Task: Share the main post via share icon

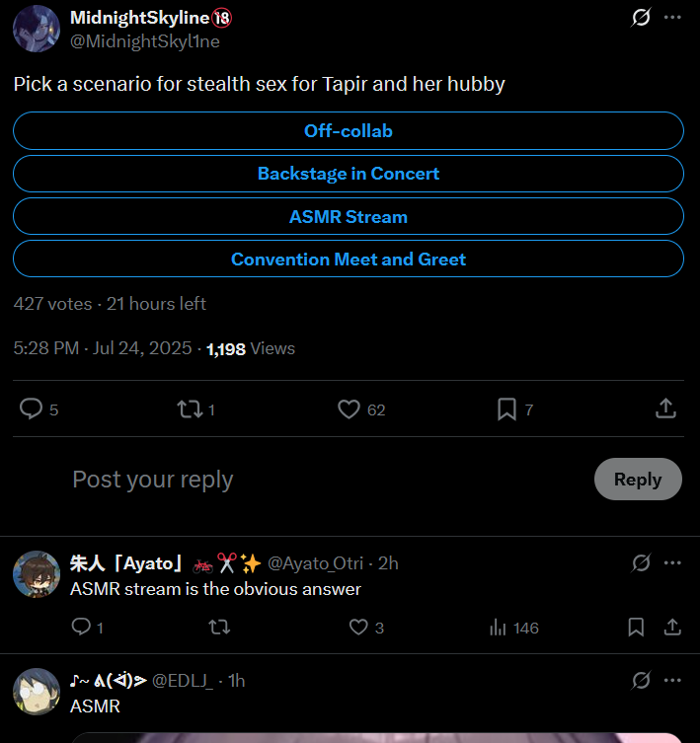Action: point(665,409)
